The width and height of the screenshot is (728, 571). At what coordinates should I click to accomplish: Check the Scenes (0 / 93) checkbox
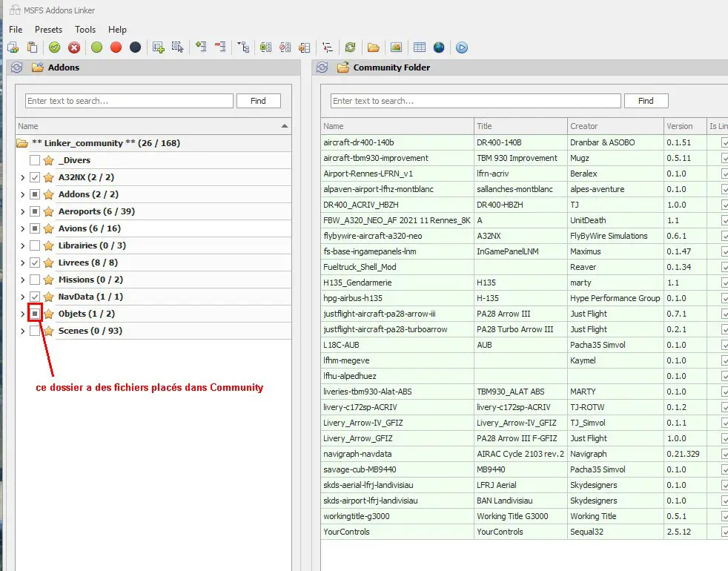coord(34,331)
